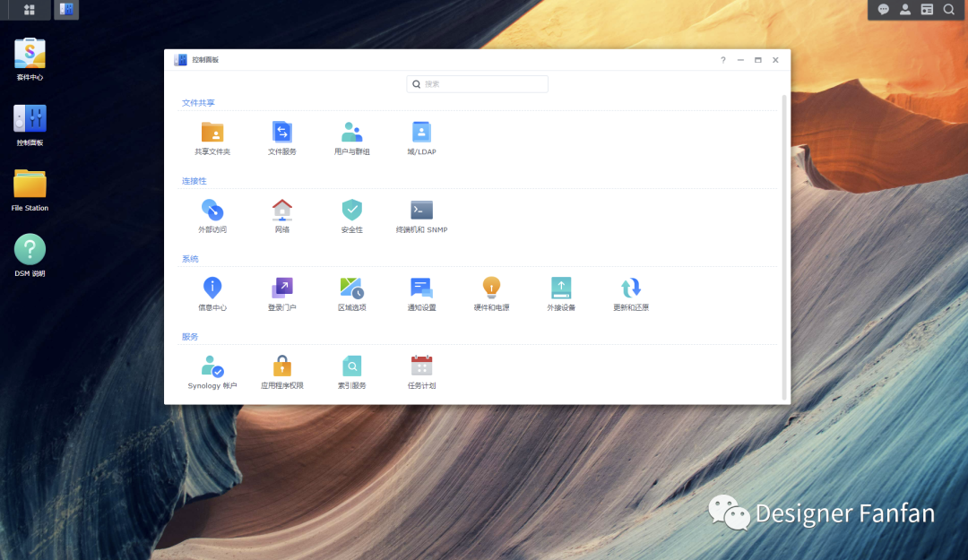This screenshot has width=968, height=560.
Task: Open the Synology 帐户 account icon
Action: pos(212,366)
